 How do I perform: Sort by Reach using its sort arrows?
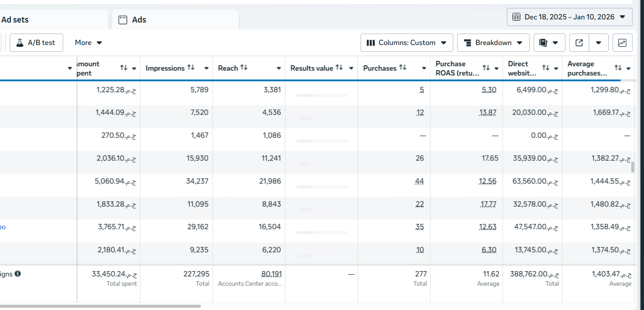click(244, 68)
